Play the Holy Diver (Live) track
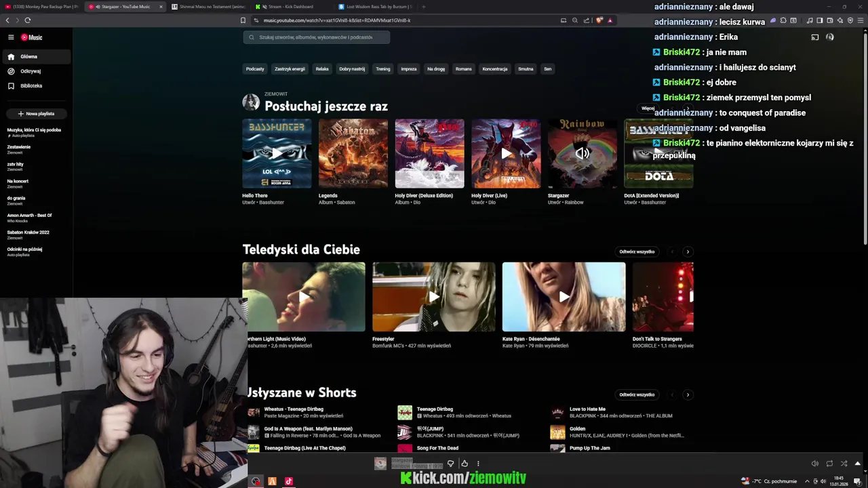Image resolution: width=868 pixels, height=488 pixels. pyautogui.click(x=506, y=154)
